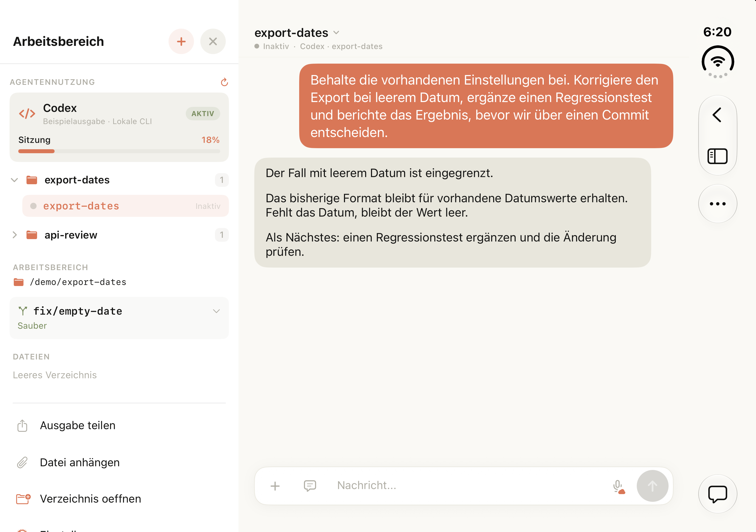Click the folder icon beside Verzeichnis oeffnen

pyautogui.click(x=23, y=499)
